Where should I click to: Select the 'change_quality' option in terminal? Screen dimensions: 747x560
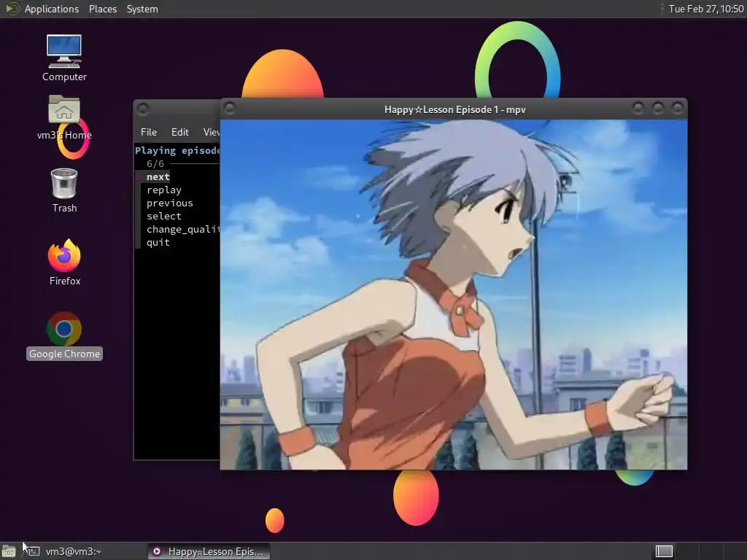pyautogui.click(x=183, y=230)
